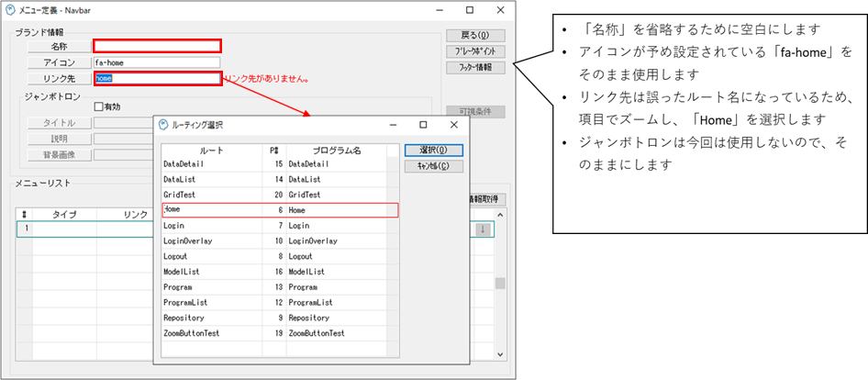Maximize the ルーティング選択 dialog

pos(423,125)
